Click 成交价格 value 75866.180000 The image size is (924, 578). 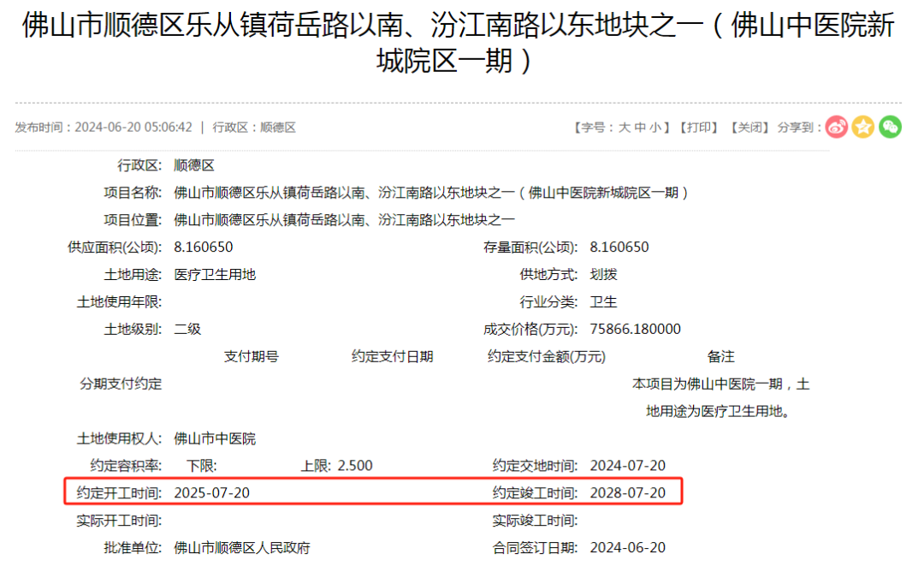635,329
